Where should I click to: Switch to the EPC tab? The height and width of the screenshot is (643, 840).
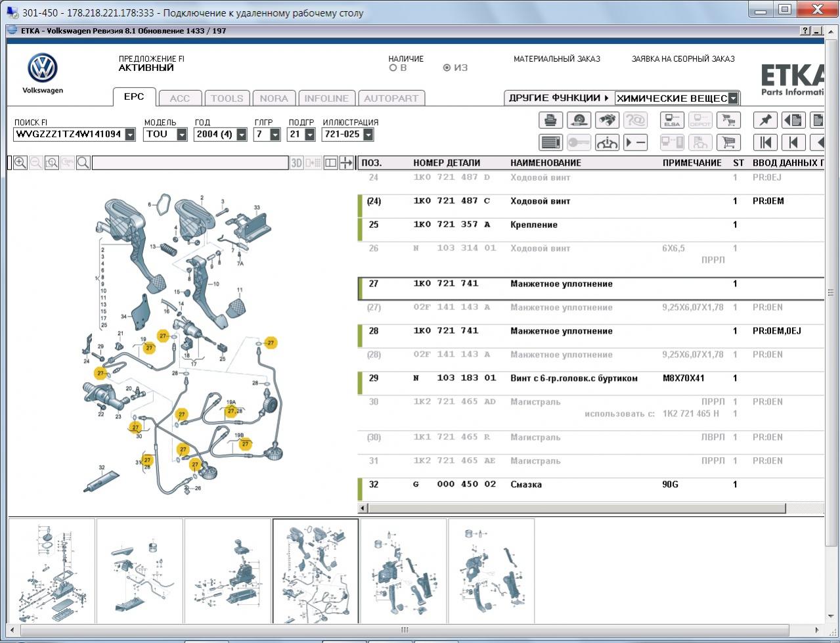coord(134,97)
